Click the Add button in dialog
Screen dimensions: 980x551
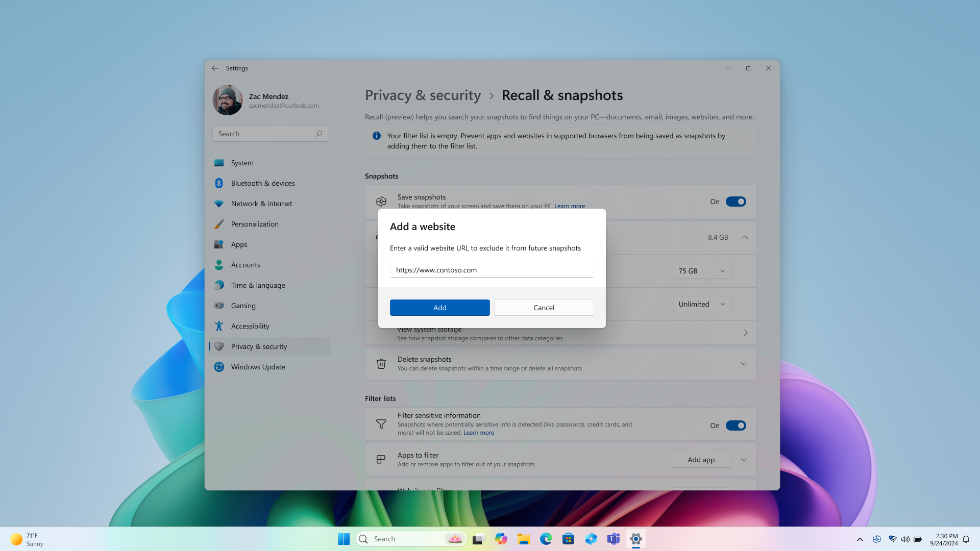coord(439,308)
